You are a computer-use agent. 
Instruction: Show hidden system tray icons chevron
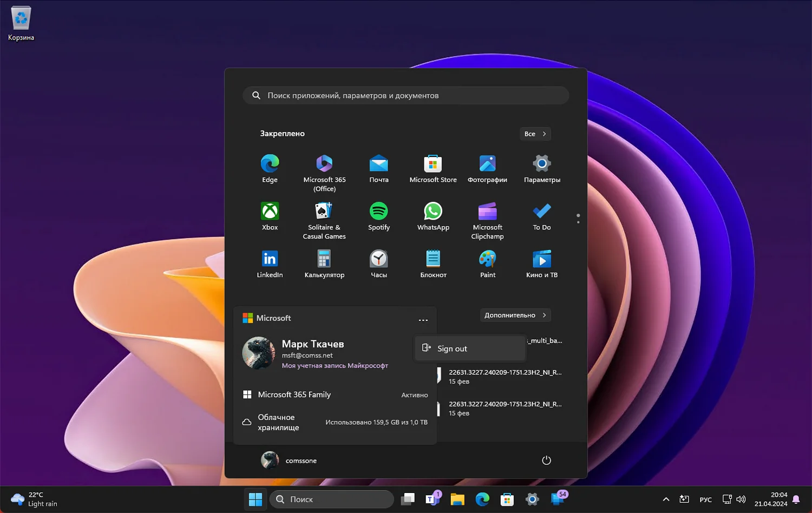[x=666, y=499]
